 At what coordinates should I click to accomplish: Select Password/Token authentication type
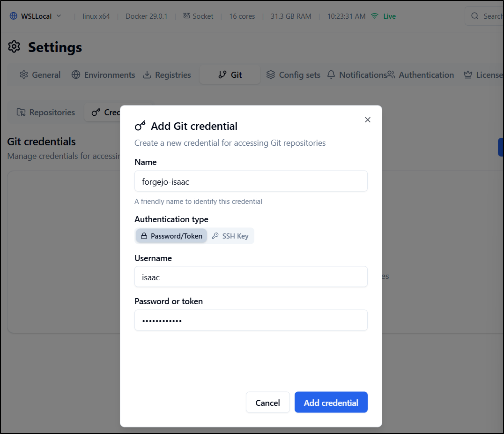click(171, 236)
